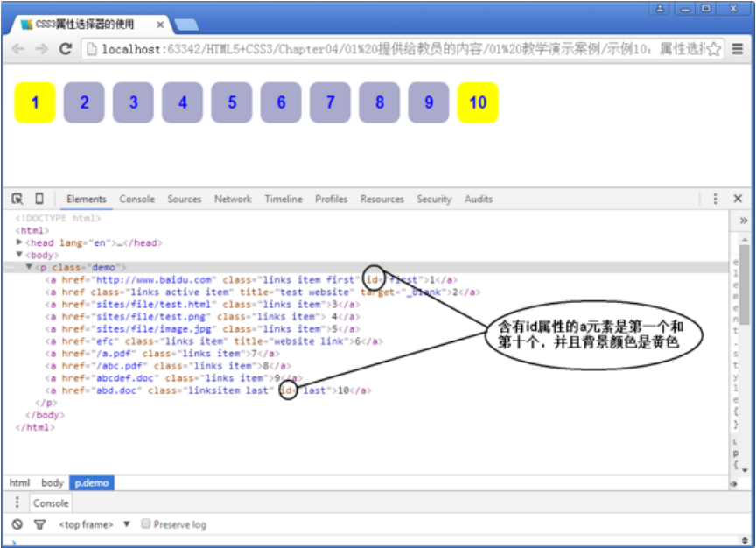Click the link box numbered 2
This screenshot has width=756, height=548.
(x=84, y=102)
